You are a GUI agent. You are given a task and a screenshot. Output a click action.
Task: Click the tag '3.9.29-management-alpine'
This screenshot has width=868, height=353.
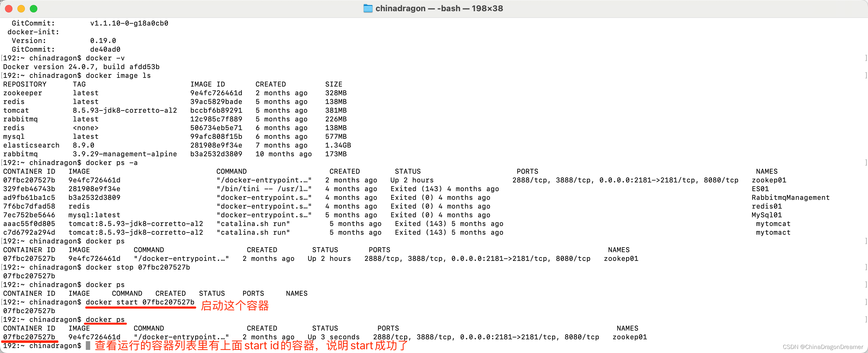(x=125, y=154)
